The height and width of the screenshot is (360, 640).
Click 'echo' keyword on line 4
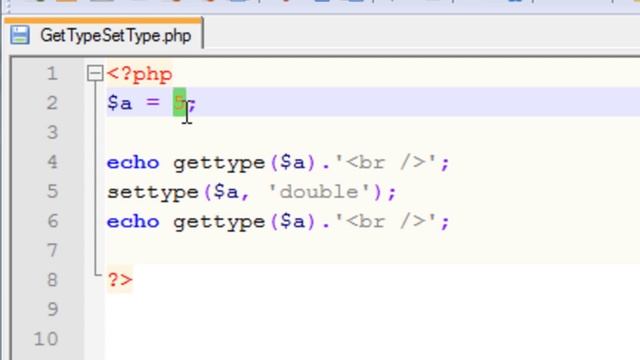click(x=133, y=162)
